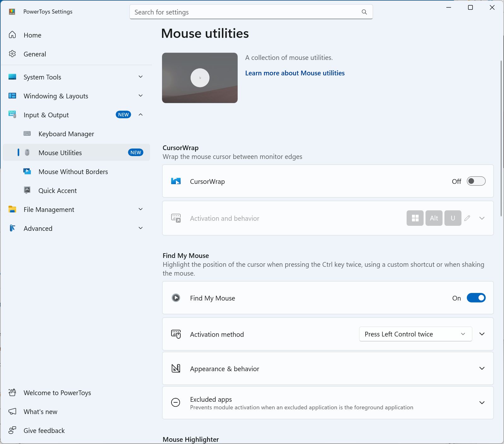
Task: Click the Give feedback icon
Action: coord(12,430)
